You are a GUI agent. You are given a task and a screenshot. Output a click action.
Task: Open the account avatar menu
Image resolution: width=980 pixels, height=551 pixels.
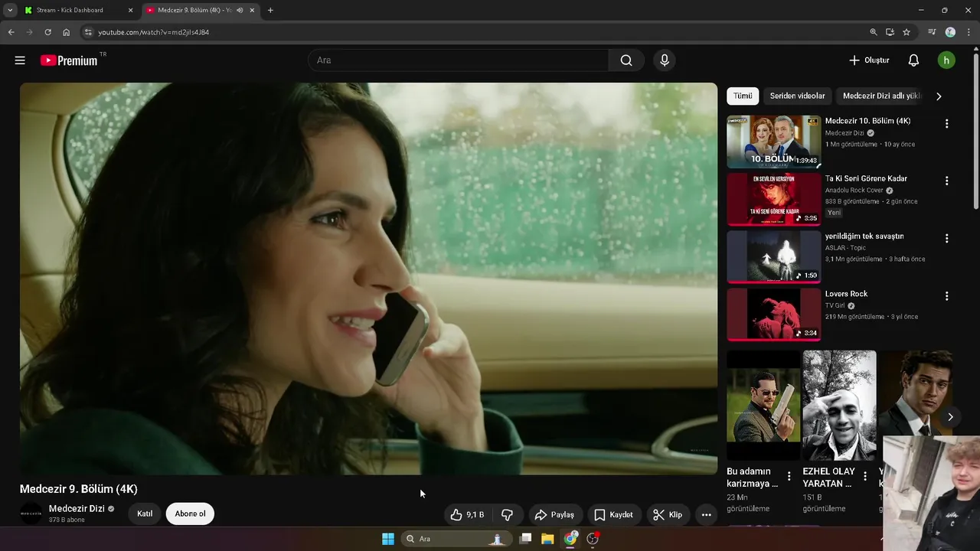click(946, 60)
